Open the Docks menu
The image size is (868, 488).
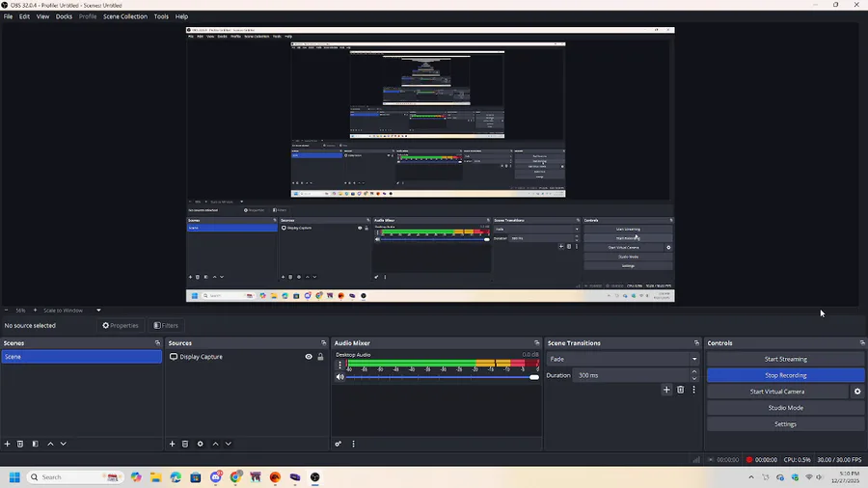[64, 16]
